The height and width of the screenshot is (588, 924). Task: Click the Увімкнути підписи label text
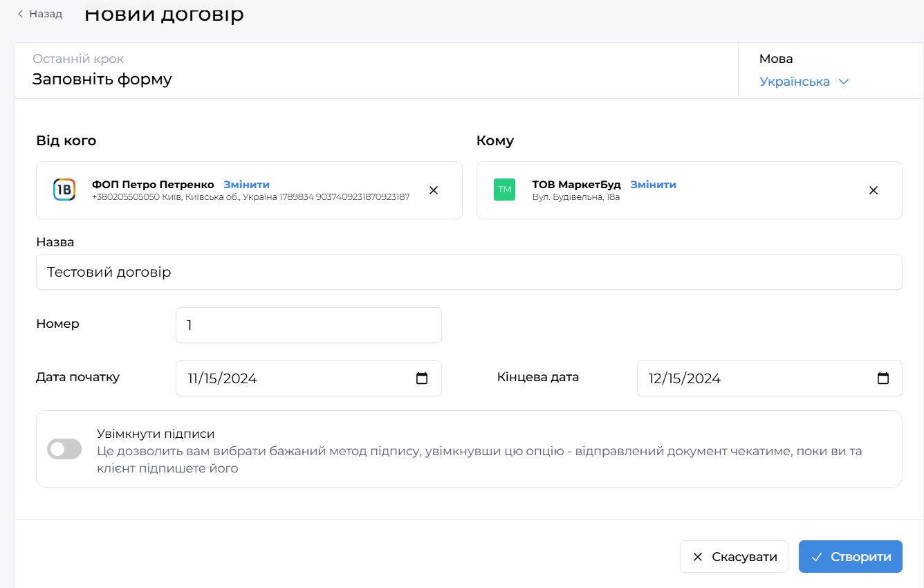156,434
